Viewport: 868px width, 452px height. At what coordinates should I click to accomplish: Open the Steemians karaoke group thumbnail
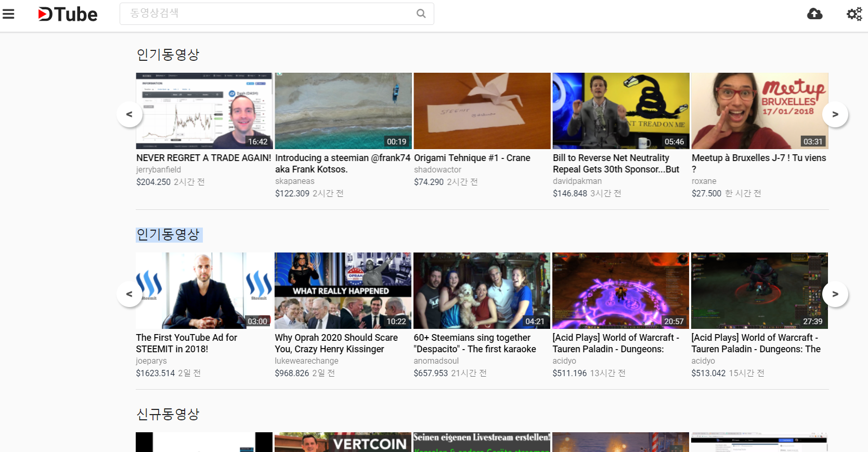click(482, 291)
